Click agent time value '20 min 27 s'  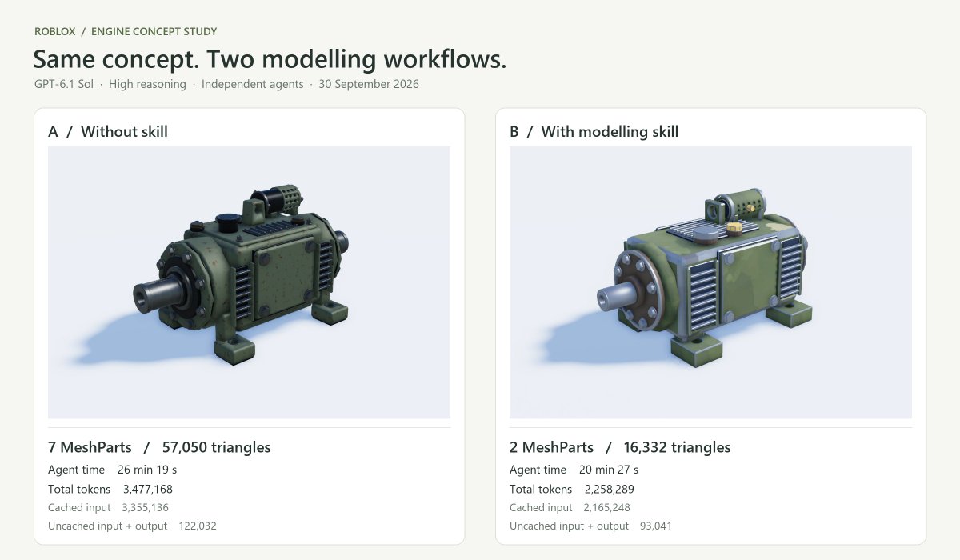[608, 470]
